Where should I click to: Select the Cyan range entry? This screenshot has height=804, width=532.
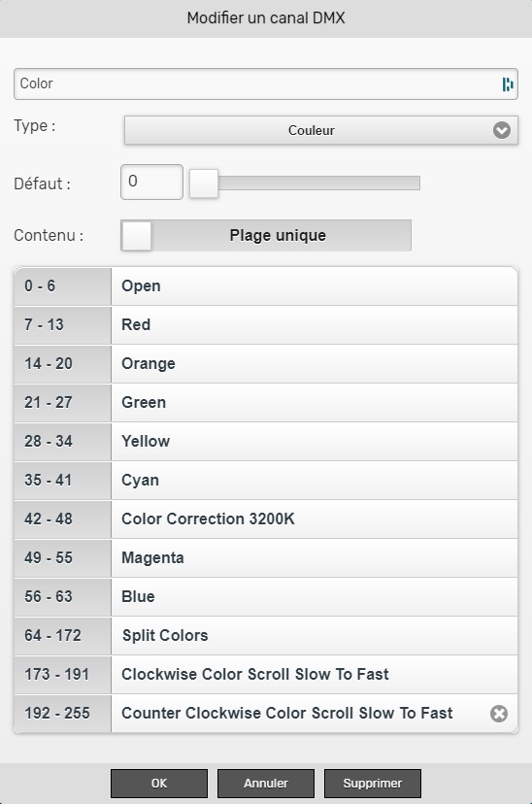click(266, 481)
